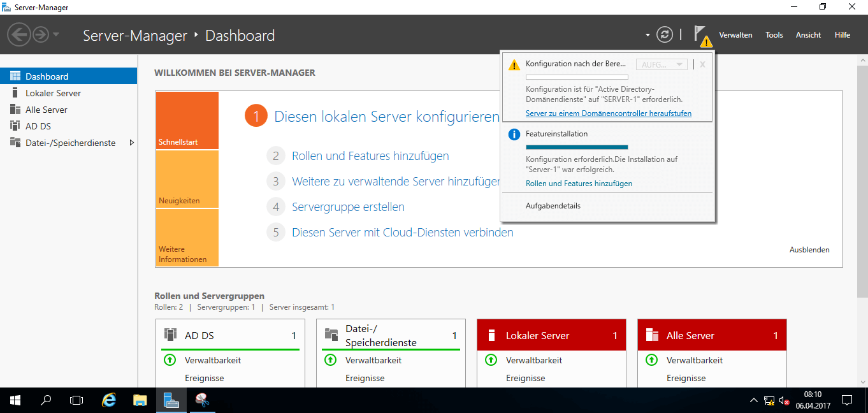The height and width of the screenshot is (413, 868).
Task: Click Dashboard sidebar icon
Action: pos(15,76)
